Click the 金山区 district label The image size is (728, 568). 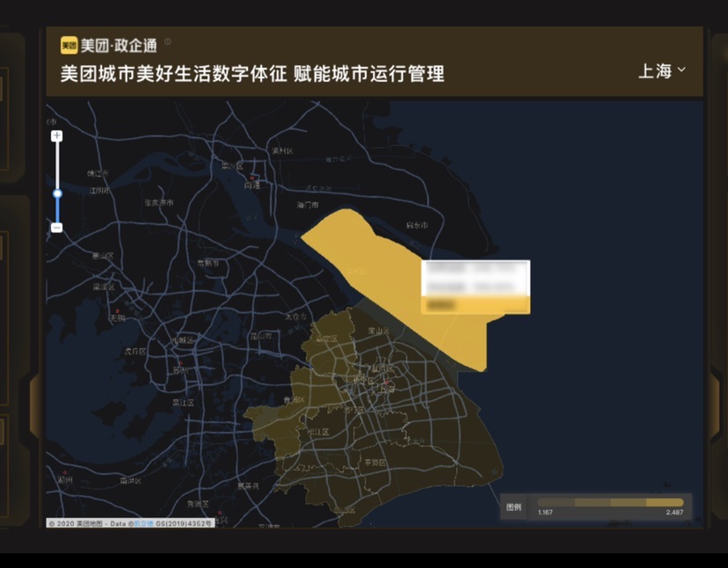[345, 511]
